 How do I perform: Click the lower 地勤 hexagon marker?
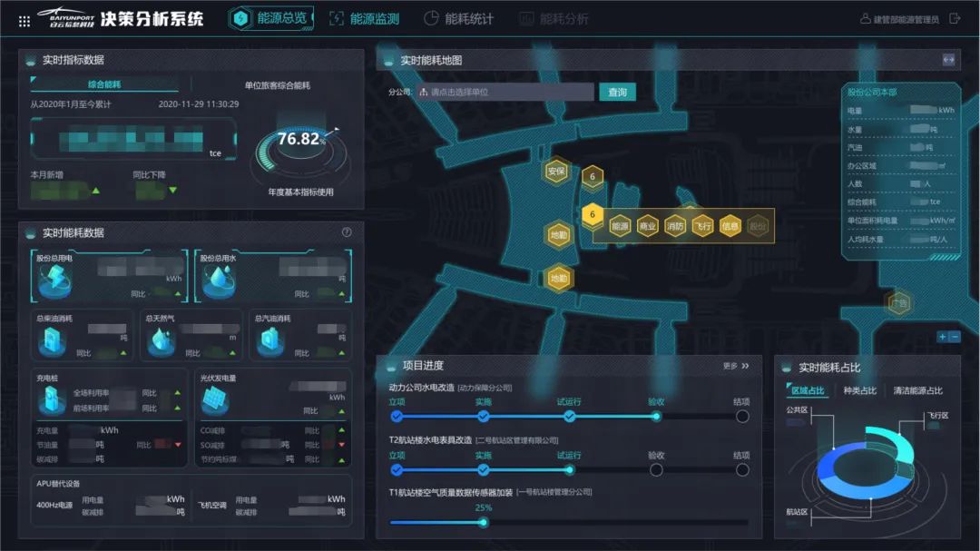coord(559,279)
